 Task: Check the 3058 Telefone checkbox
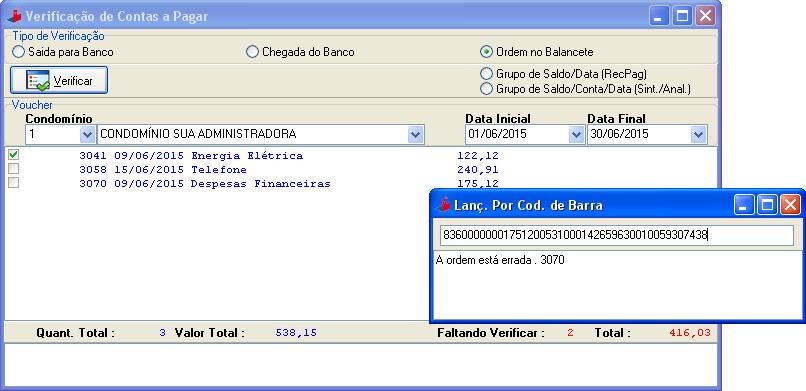point(14,169)
